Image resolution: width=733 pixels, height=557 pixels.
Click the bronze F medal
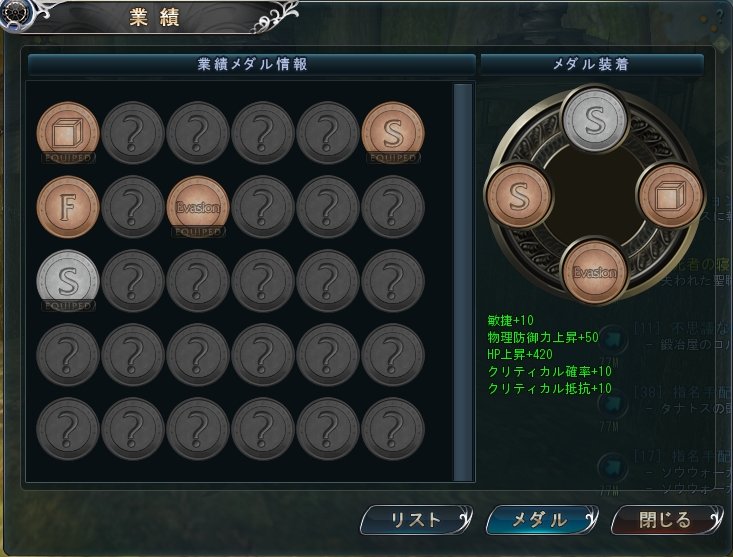(68, 207)
